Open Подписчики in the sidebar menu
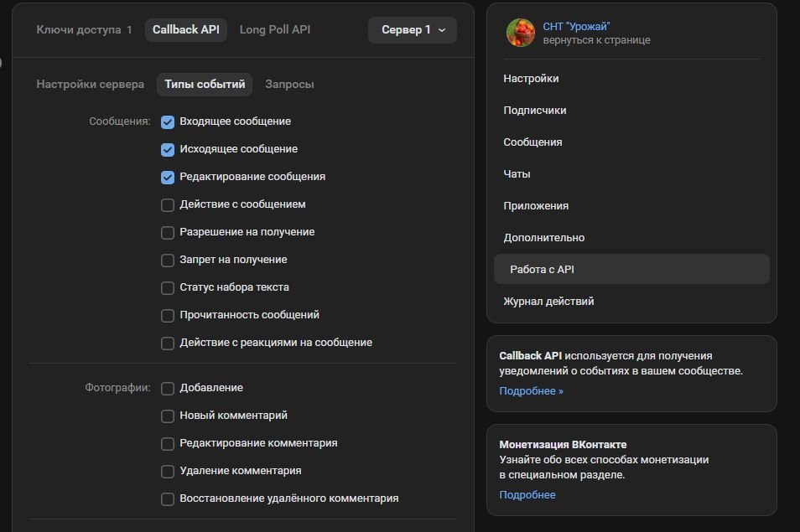The width and height of the screenshot is (800, 532). (534, 110)
